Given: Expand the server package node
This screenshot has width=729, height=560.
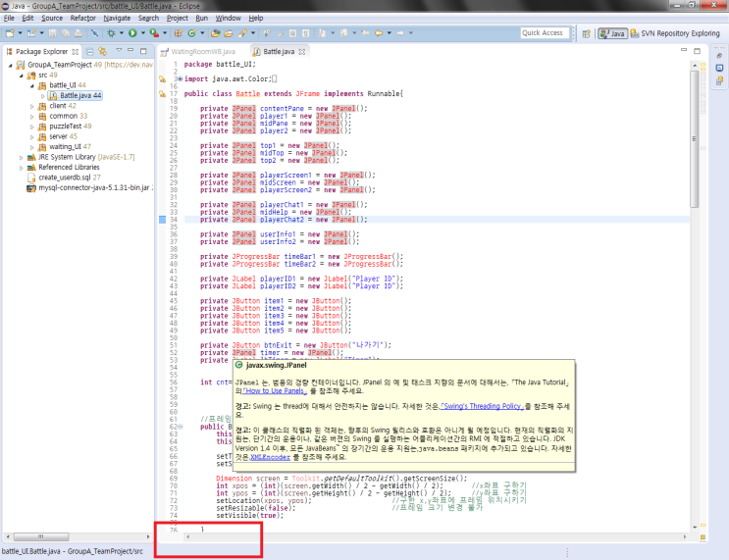Looking at the screenshot, I should coord(32,137).
